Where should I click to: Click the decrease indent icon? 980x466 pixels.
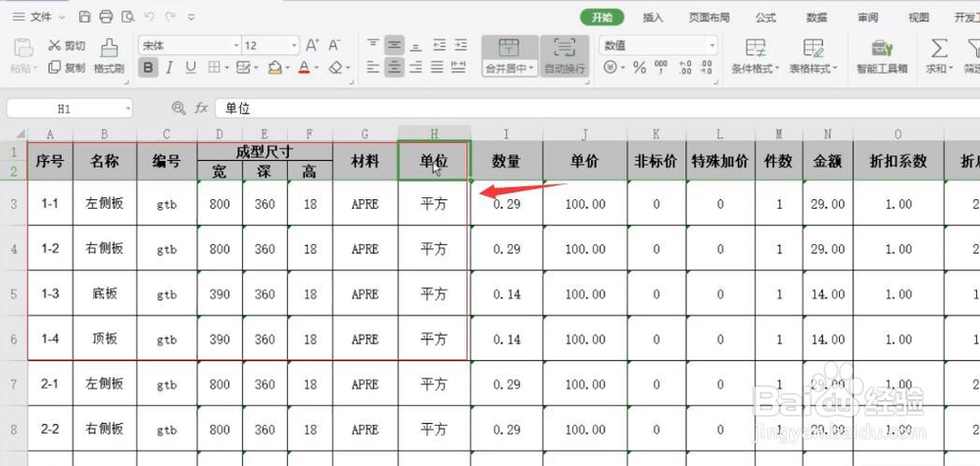tap(439, 45)
